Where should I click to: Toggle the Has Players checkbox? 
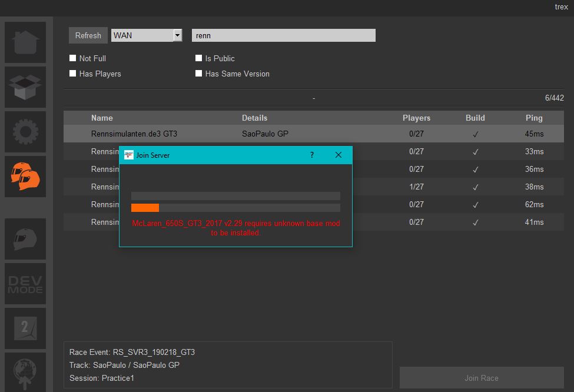(x=73, y=74)
